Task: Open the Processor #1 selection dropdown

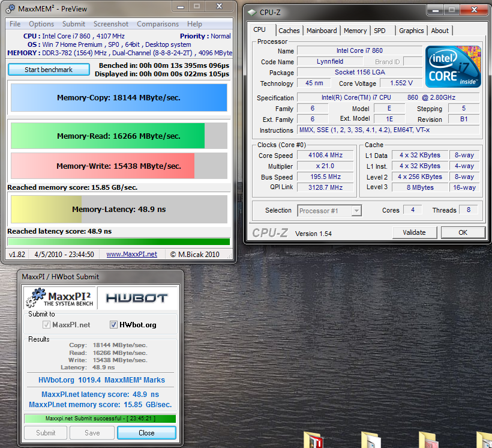Action: click(329, 211)
